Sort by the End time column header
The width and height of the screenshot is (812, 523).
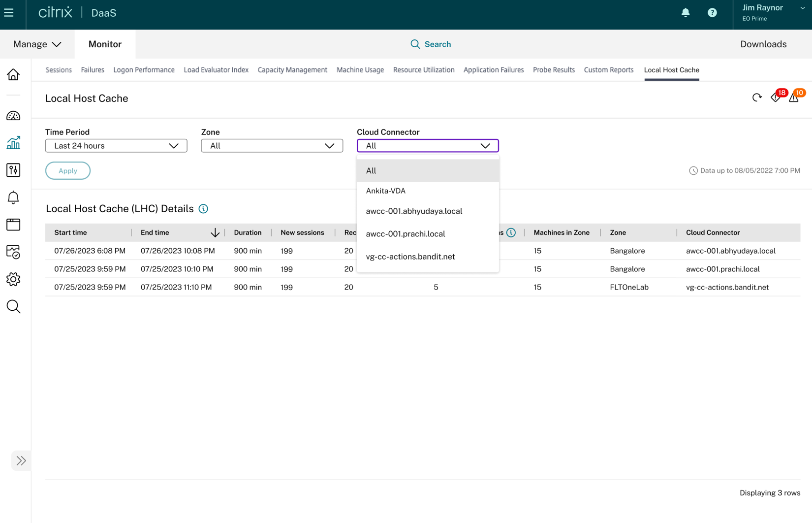[x=155, y=232]
